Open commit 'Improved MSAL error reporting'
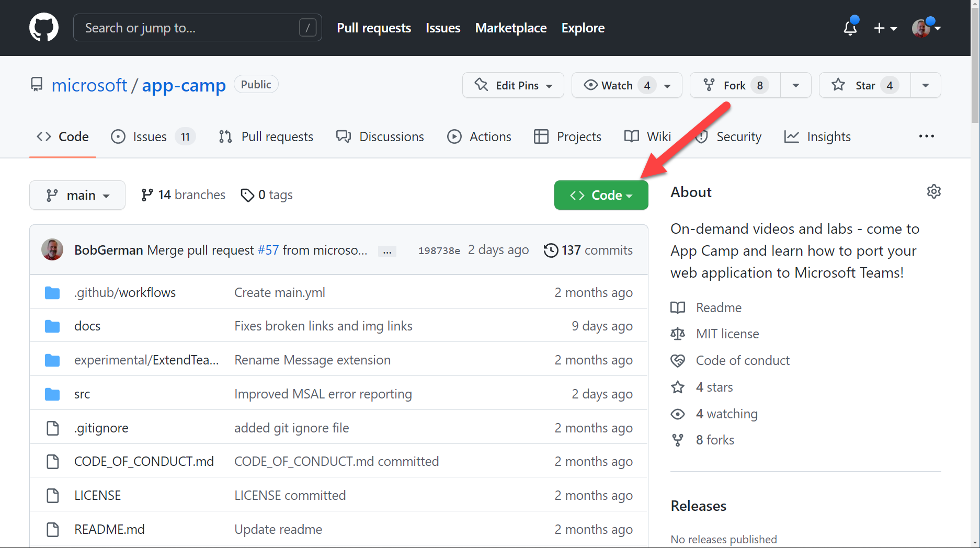This screenshot has height=548, width=980. point(323,394)
